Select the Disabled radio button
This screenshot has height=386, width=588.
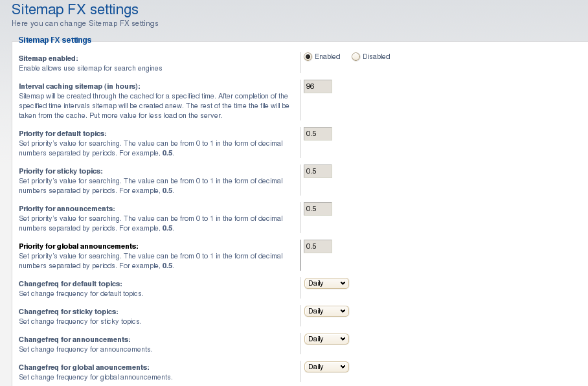pos(356,56)
